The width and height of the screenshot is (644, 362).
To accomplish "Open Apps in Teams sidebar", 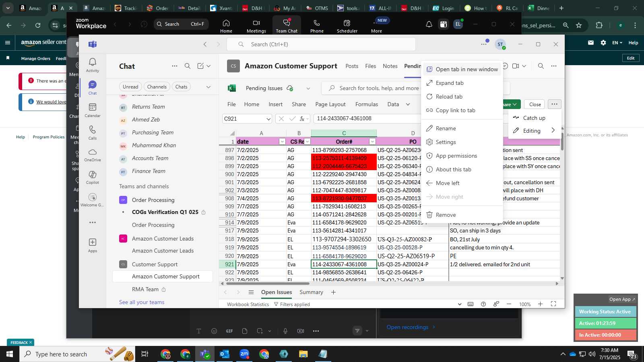I will click(x=93, y=245).
